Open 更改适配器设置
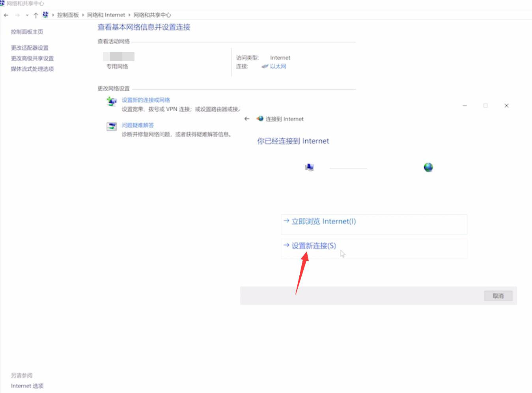Image resolution: width=532 pixels, height=393 pixels. [x=30, y=48]
